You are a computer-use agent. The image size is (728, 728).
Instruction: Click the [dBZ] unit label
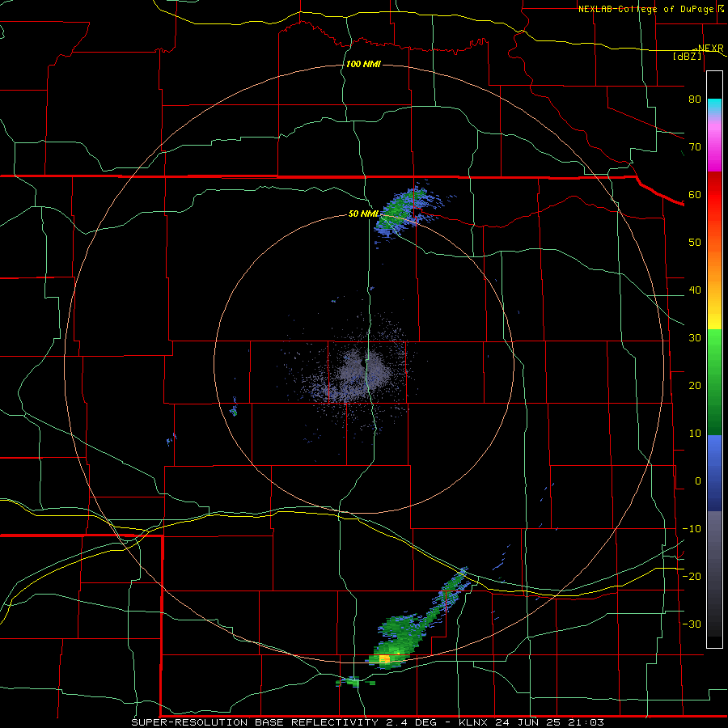coord(687,56)
